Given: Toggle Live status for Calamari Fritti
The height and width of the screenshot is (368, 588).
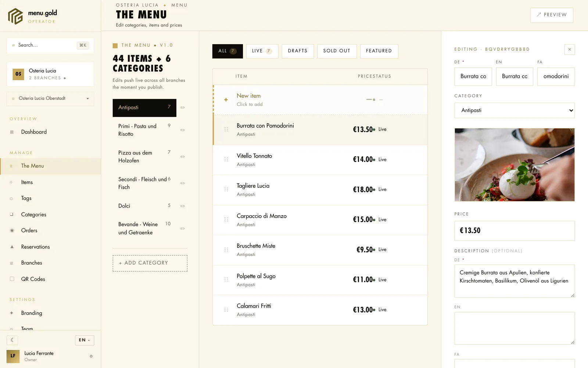Looking at the screenshot, I should tap(380, 310).
